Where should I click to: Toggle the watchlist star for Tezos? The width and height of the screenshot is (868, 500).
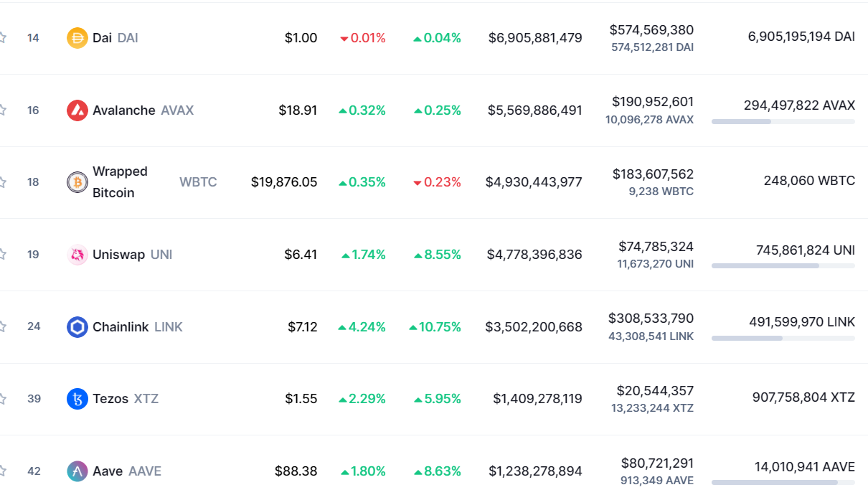coord(2,398)
